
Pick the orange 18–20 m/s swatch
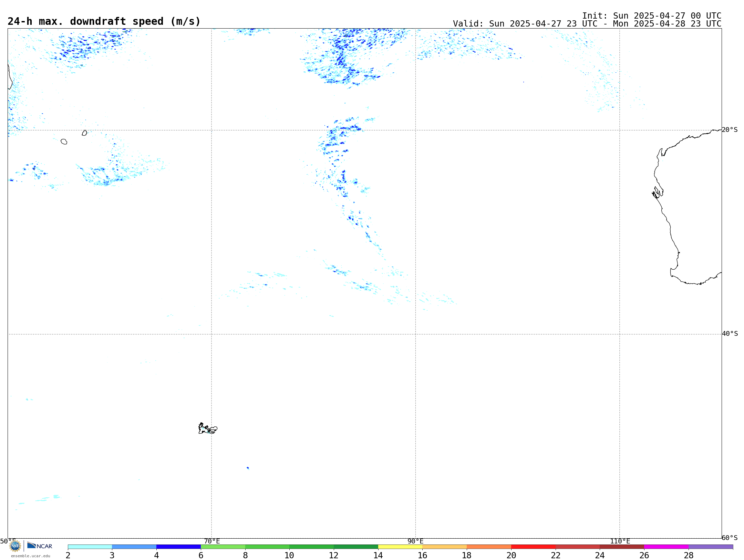coord(489,547)
